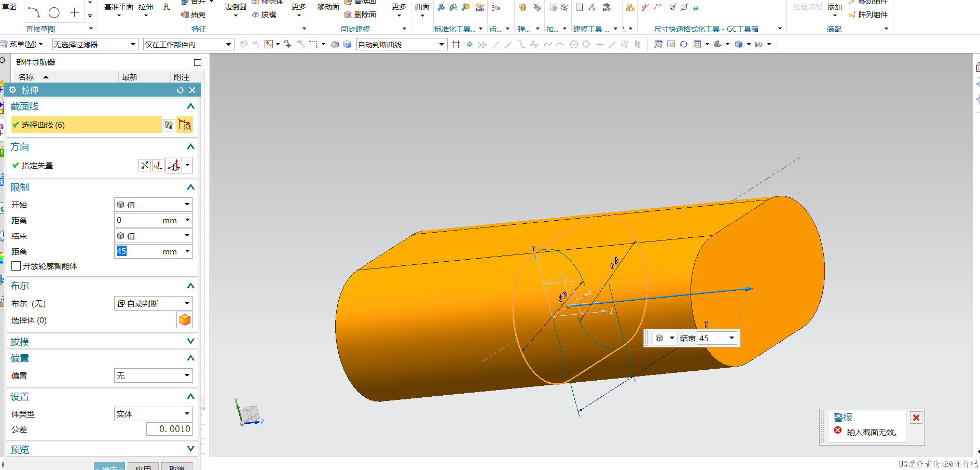Screen dimensions: 980x470
Task: Click the 拔模 draft tool in ribbon
Action: (x=264, y=15)
